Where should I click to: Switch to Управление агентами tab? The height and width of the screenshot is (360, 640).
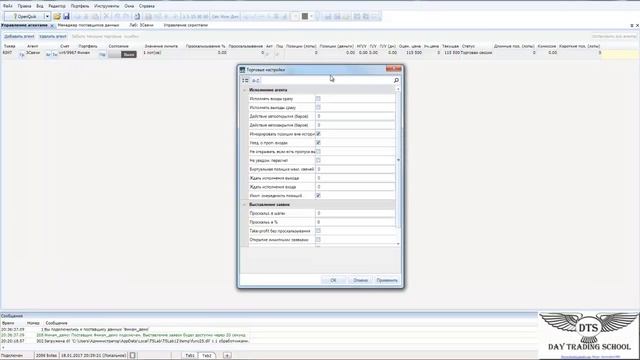pos(24,25)
